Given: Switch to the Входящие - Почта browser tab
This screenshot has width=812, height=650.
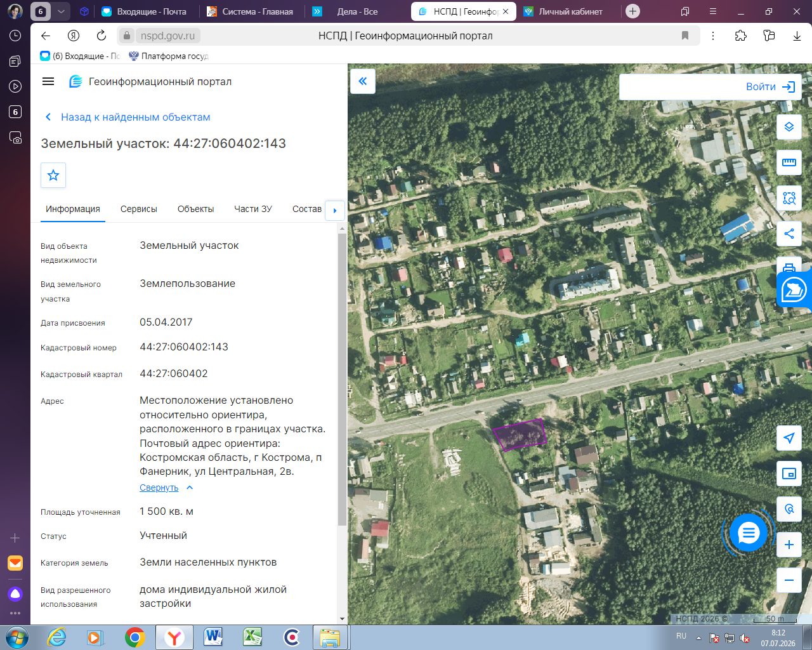Looking at the screenshot, I should 146,11.
